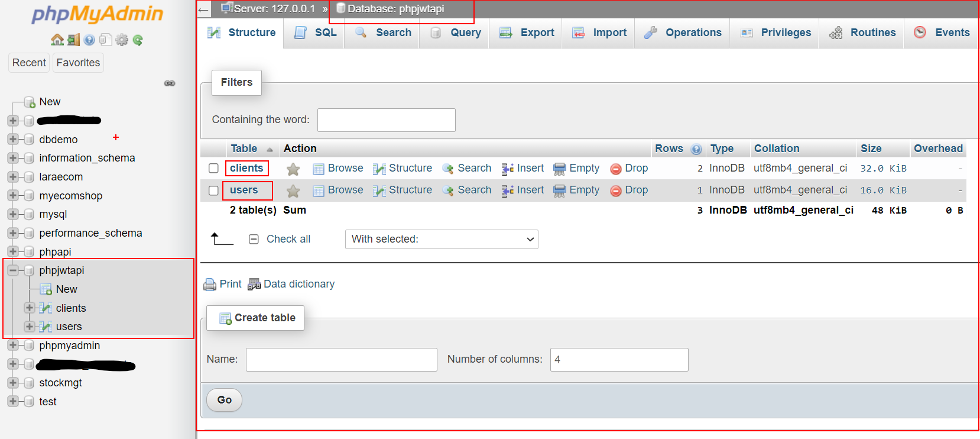
Task: Toggle the Check all checkbox
Action: [254, 239]
